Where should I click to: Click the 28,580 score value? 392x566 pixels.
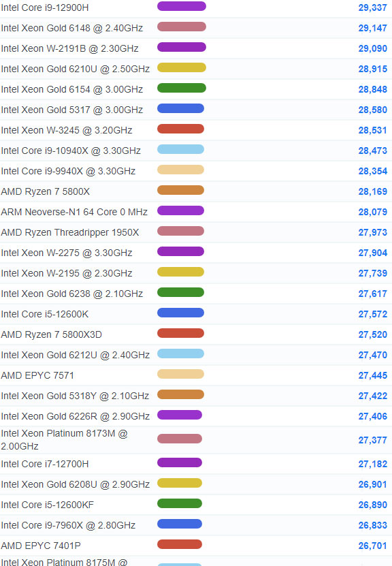pyautogui.click(x=372, y=110)
